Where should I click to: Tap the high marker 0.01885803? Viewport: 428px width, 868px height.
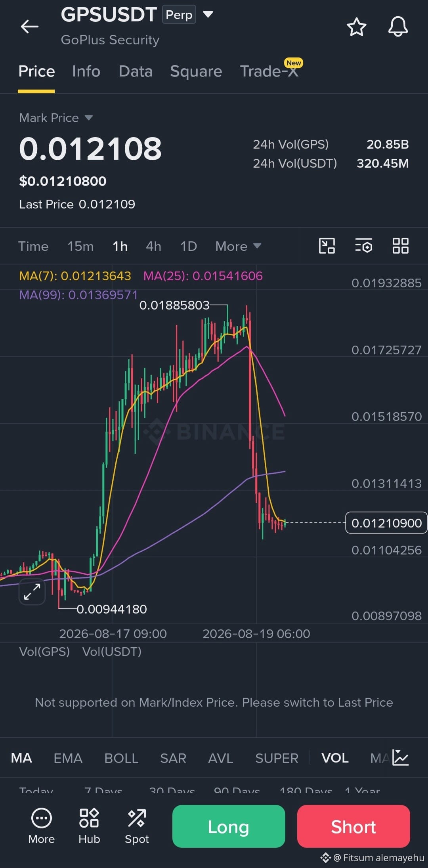174,305
